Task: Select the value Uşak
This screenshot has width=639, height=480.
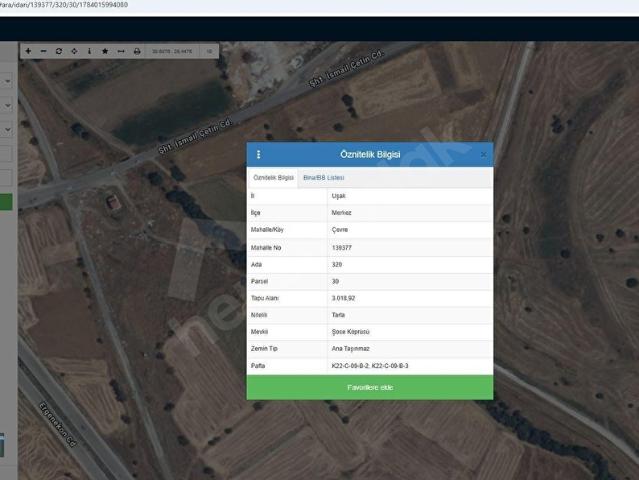Action: (x=339, y=196)
